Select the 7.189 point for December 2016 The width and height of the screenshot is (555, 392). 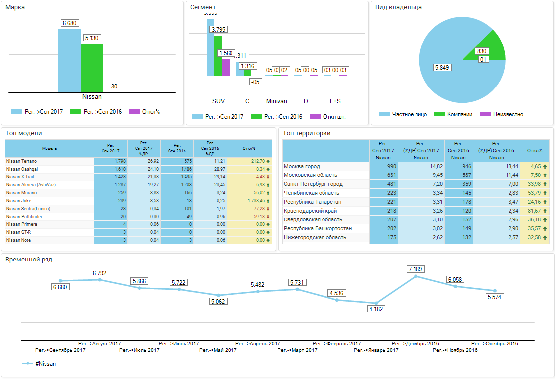[x=416, y=276]
